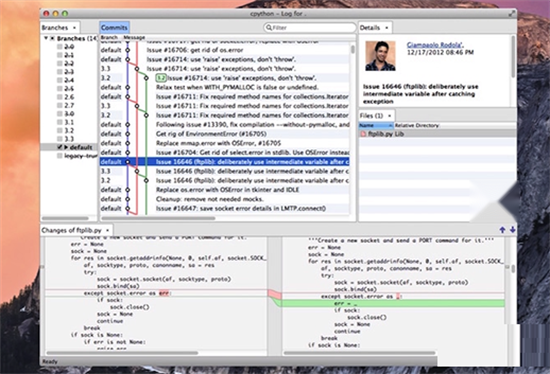Toggle fullscreen with the window corner arrows
The width and height of the screenshot is (550, 374).
coord(512,14)
